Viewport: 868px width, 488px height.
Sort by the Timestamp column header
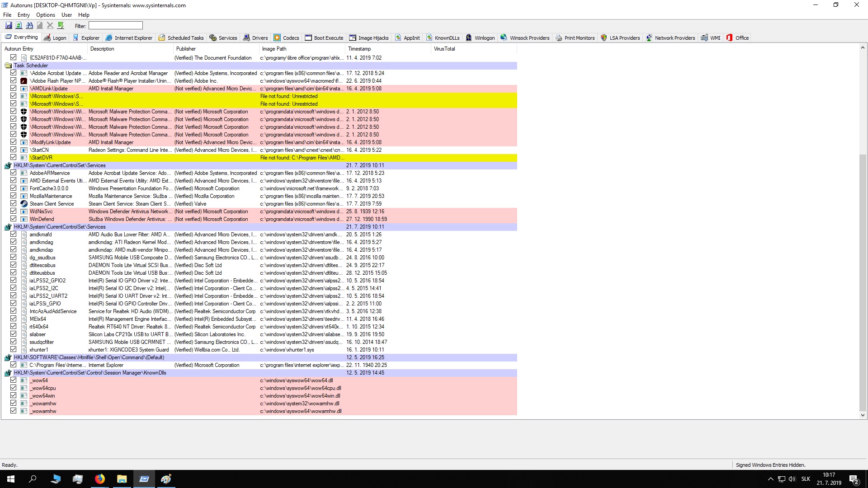click(x=359, y=49)
